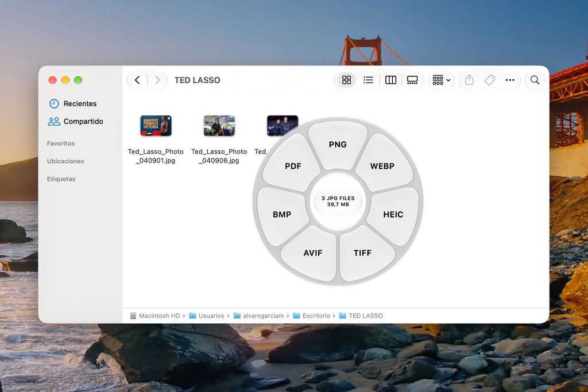
Task: Click the file name Ted_Lasso_Photo_040901.jpg
Action: point(156,156)
